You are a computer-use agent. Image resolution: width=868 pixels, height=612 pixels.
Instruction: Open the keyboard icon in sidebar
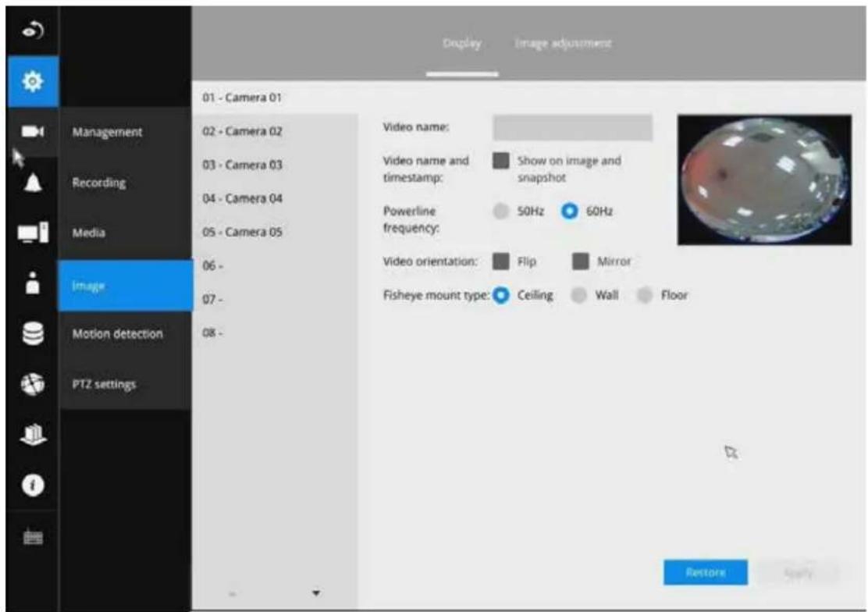coord(33,537)
